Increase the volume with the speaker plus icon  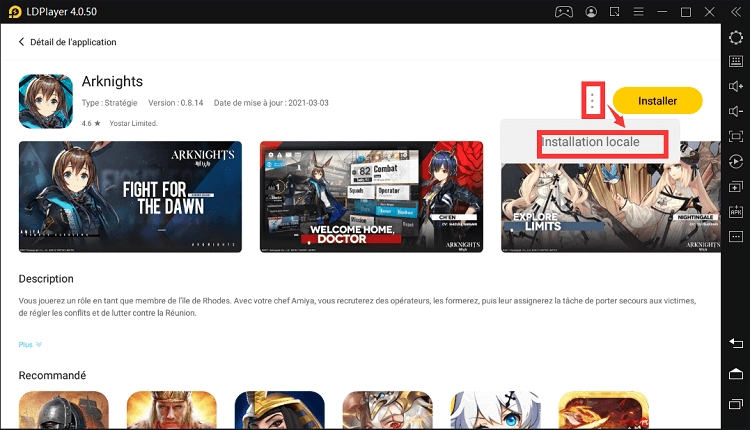tap(736, 86)
